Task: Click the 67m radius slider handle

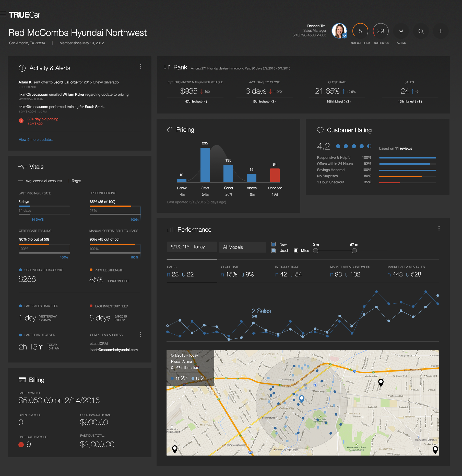Action: [x=354, y=251]
